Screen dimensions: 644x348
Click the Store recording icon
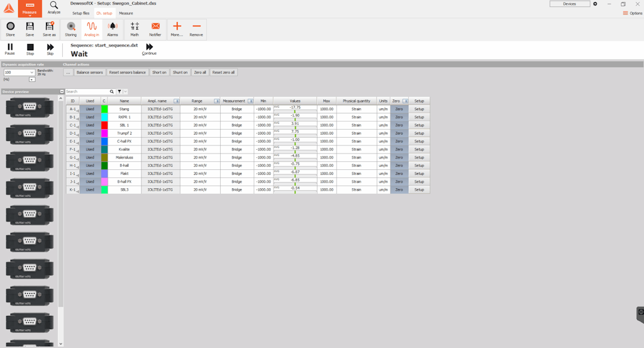10,29
